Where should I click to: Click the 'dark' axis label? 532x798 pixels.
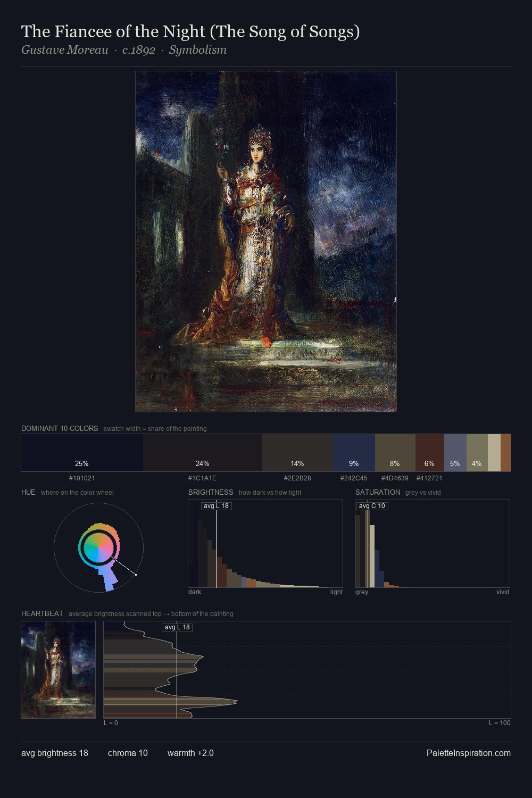coord(195,592)
